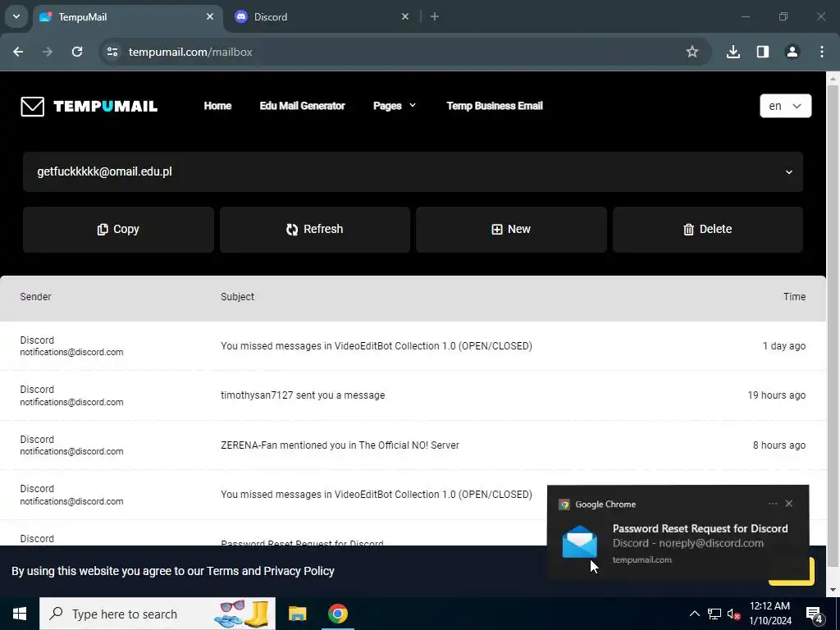
Task: Open the Privacy Policy link
Action: click(x=299, y=571)
